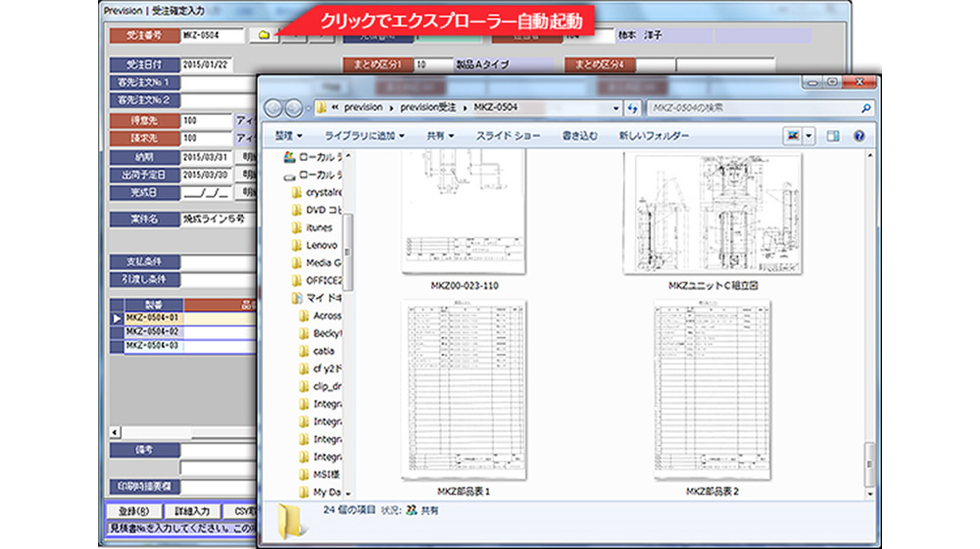This screenshot has width=980, height=549.
Task: Open MKZユニットC組立図 drawing thumbnail
Action: (712, 215)
